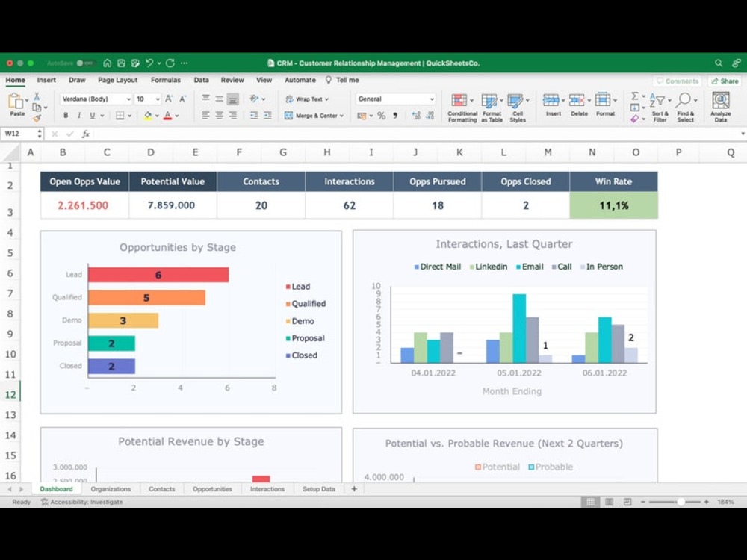Save the workbook with the save icon

(121, 63)
